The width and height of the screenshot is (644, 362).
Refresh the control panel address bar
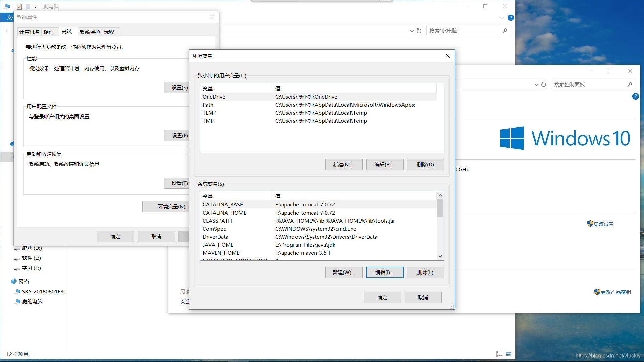[544, 85]
